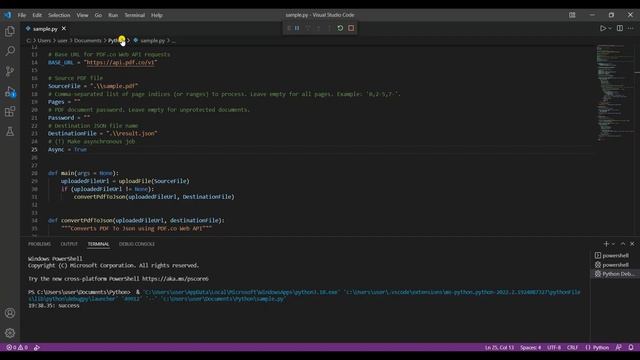
Task: Open the Testing flask view
Action: point(10,131)
